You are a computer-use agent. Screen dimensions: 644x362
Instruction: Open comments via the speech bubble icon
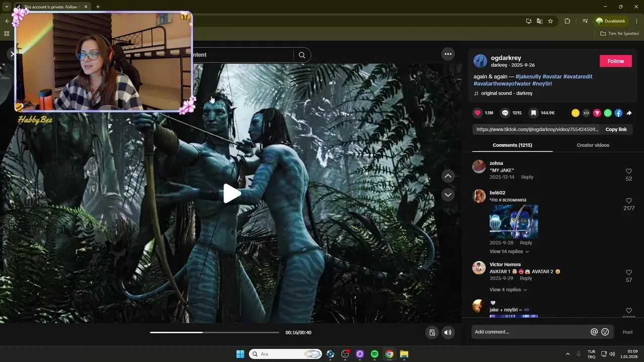tap(505, 113)
